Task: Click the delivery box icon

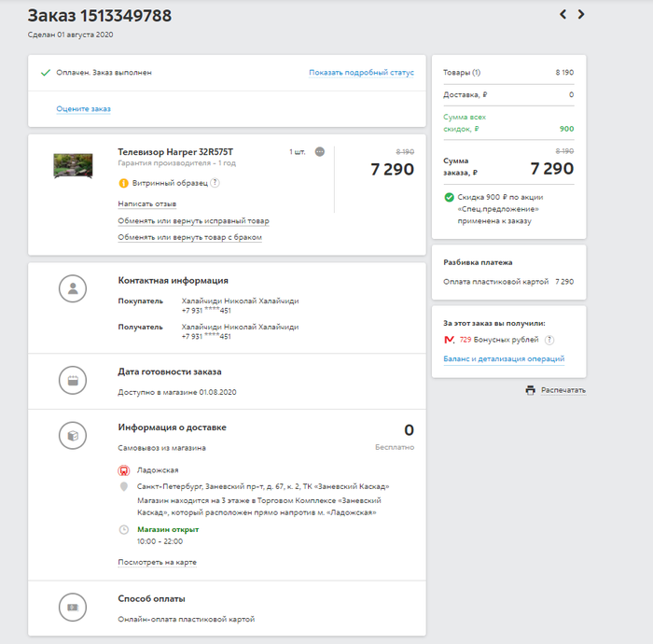Action: (x=73, y=436)
